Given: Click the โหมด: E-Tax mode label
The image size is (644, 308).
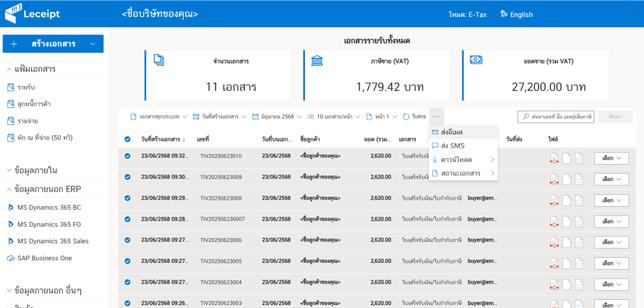Looking at the screenshot, I should coord(467,14).
